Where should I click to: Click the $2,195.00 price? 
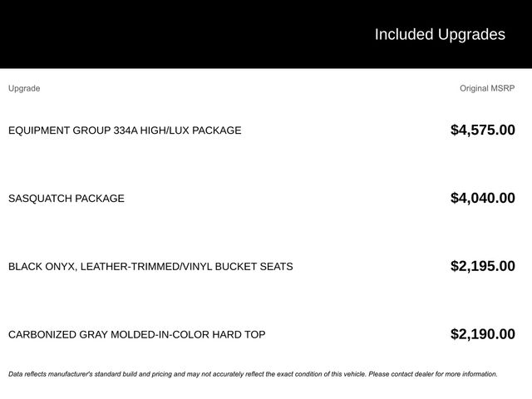click(482, 266)
